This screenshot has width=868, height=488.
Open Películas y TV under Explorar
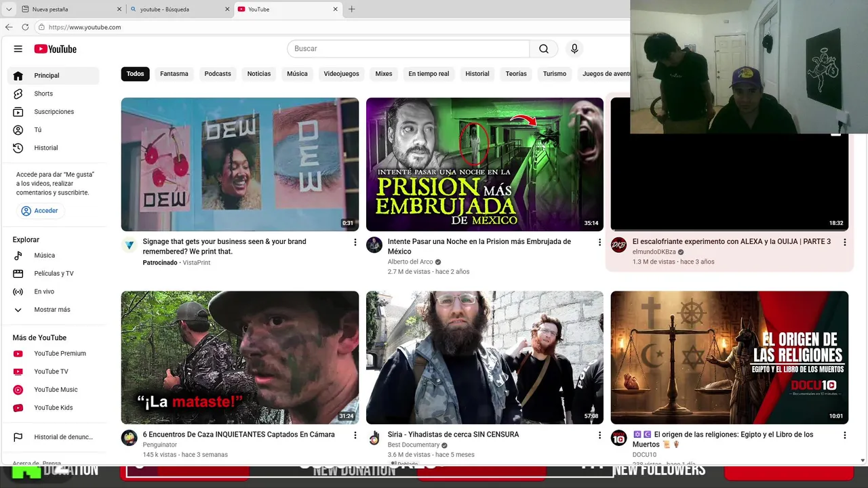coord(54,273)
